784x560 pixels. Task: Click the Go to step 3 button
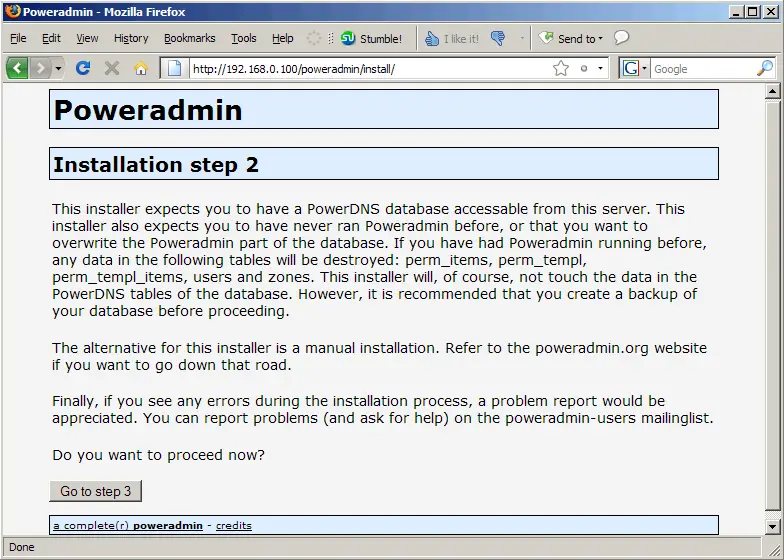click(x=96, y=491)
